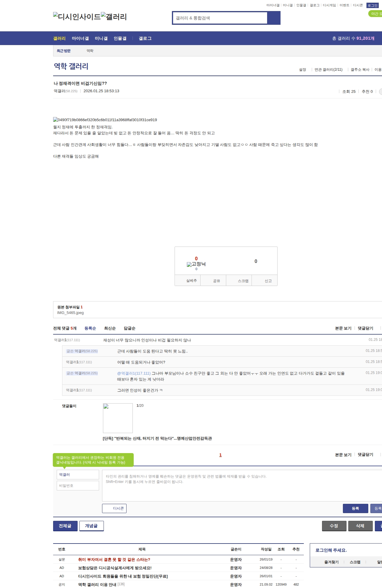The width and height of the screenshot is (382, 588).
Task: Open the 디시게임 link
Action: point(329,5)
